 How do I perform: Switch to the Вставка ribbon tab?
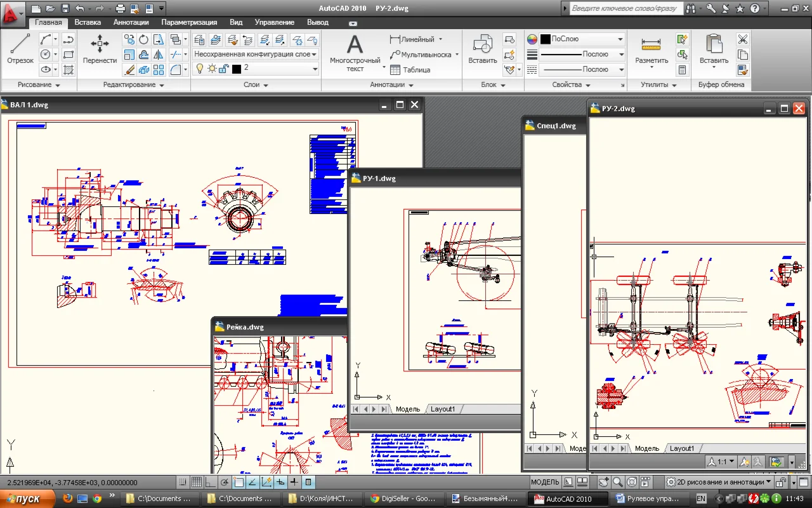tap(88, 22)
